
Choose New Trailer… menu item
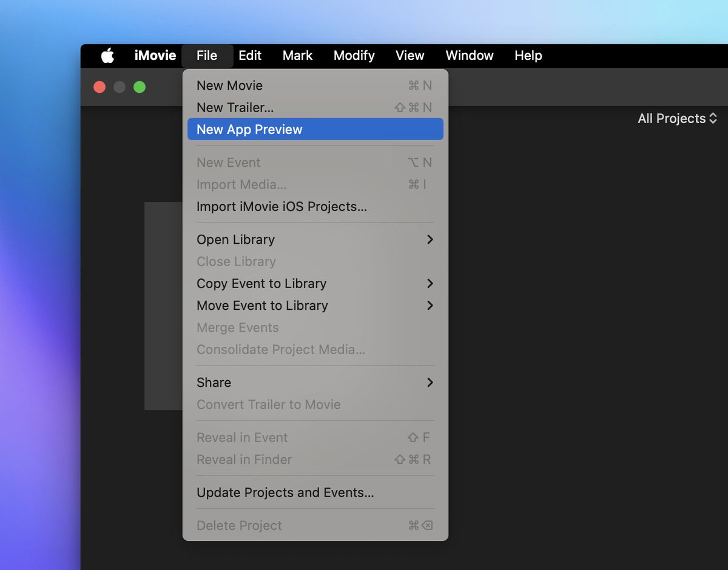(315, 107)
